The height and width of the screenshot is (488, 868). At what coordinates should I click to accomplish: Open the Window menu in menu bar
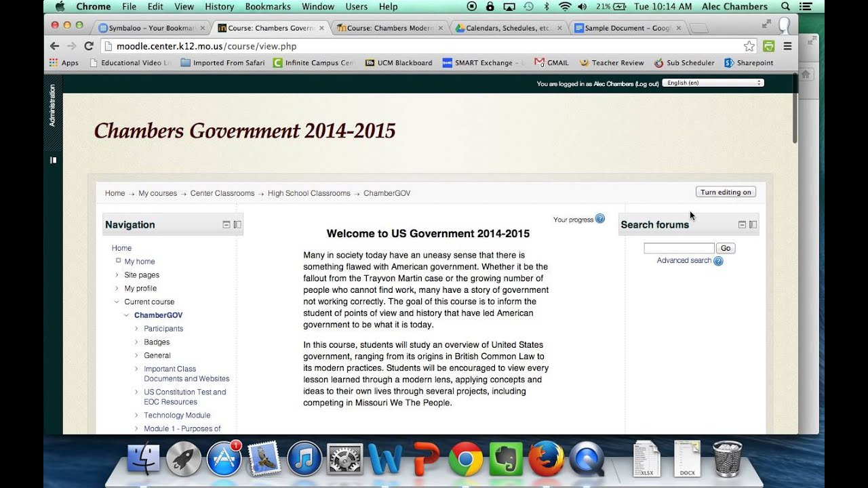tap(318, 7)
